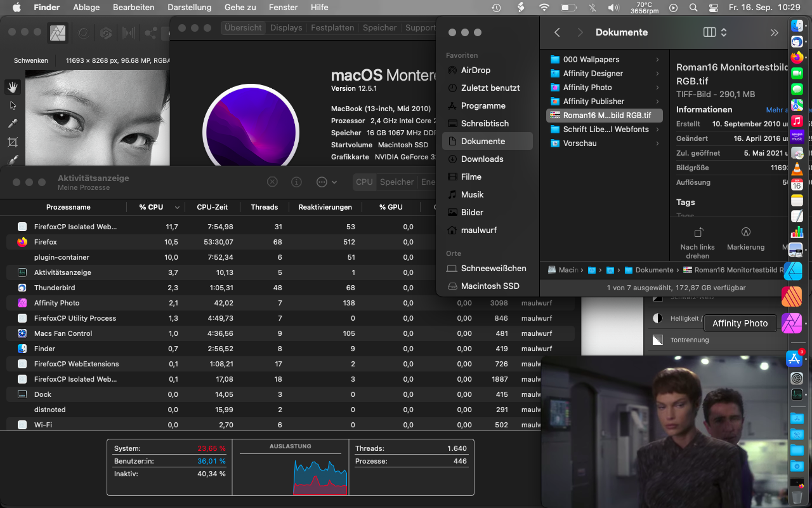Open the Displays tab in system overview
812x508 pixels.
click(285, 28)
